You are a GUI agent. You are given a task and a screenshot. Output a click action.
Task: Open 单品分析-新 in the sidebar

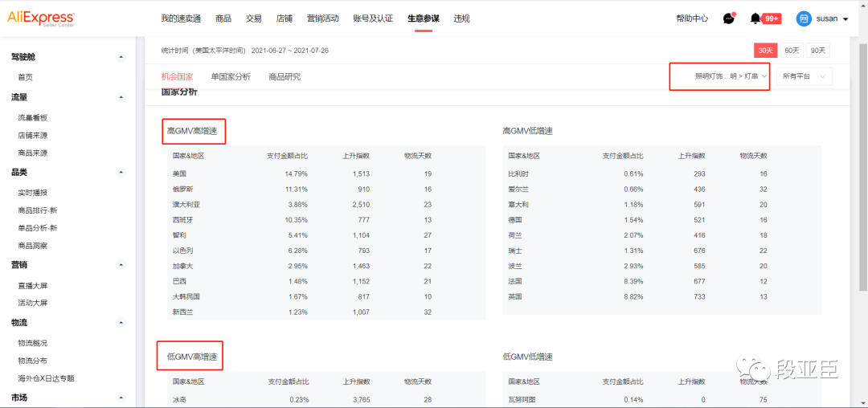(x=38, y=228)
